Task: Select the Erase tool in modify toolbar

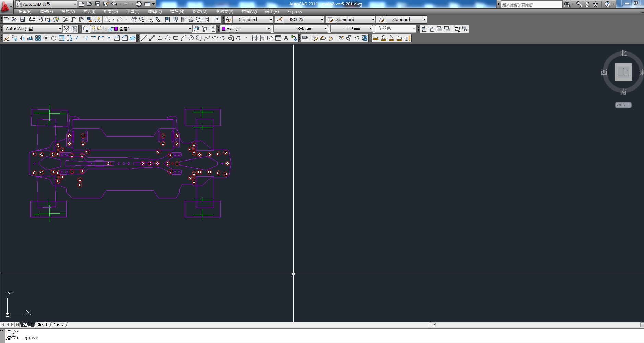Action: [x=7, y=38]
